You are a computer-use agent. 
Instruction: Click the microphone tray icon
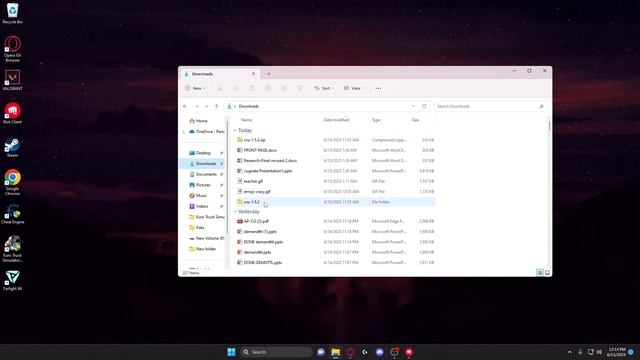click(580, 352)
